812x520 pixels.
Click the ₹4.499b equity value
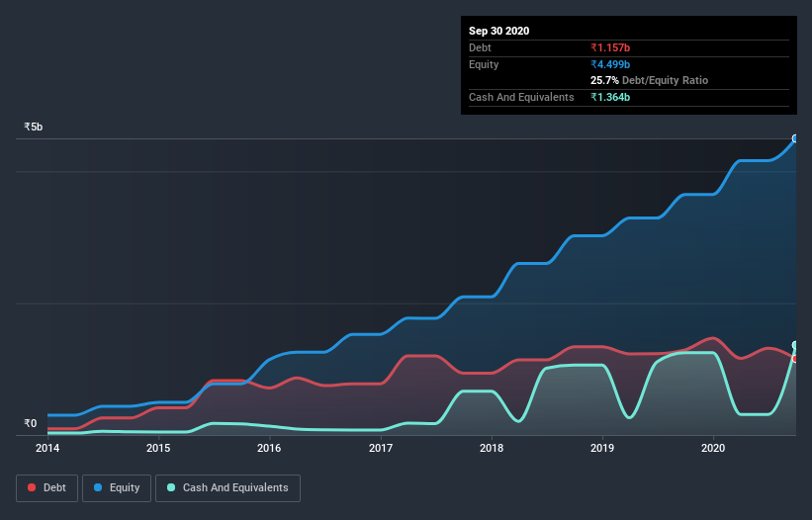point(610,64)
